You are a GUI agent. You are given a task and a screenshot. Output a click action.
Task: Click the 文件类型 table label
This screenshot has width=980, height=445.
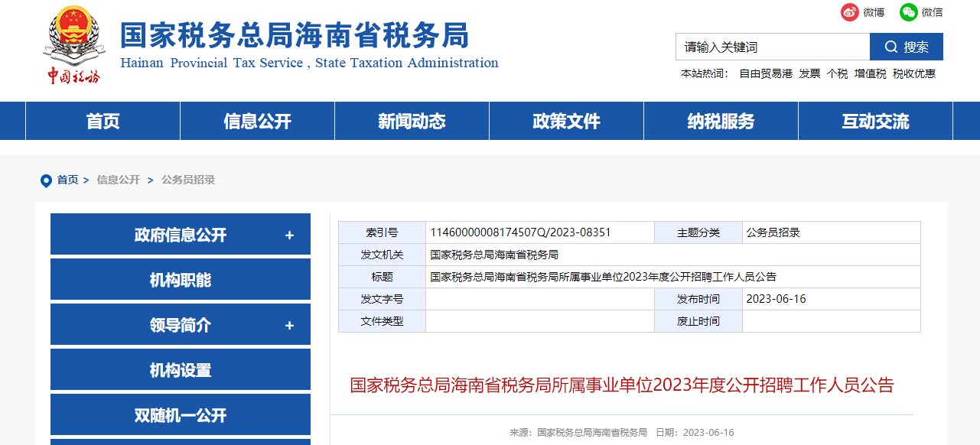(x=382, y=321)
